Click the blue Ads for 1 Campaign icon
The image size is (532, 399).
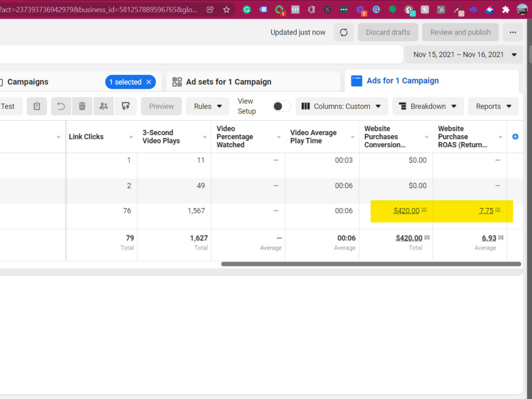(356, 81)
